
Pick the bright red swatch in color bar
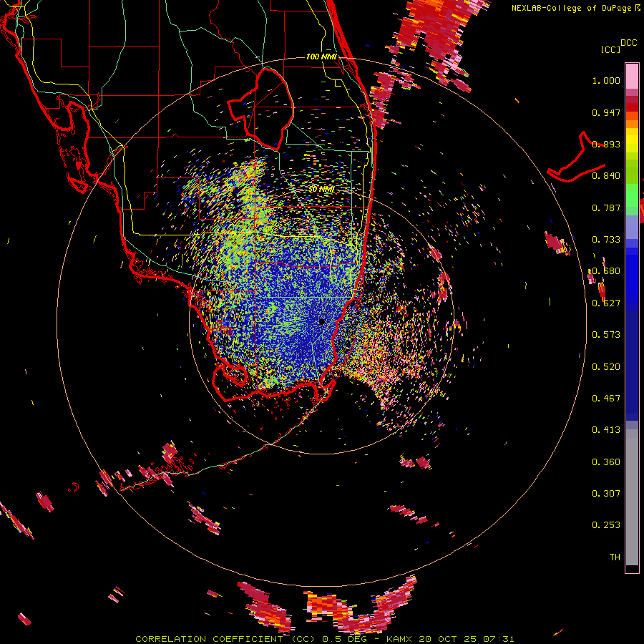pos(632,107)
